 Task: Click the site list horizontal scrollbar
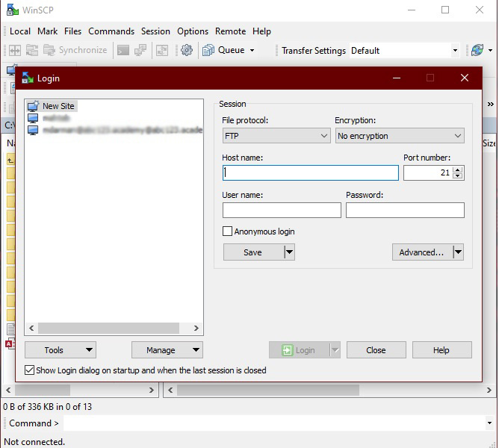108,328
